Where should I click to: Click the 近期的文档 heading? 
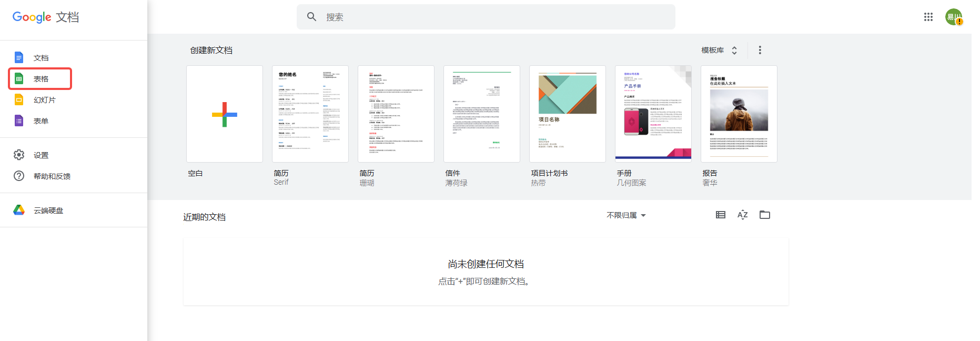click(x=205, y=217)
